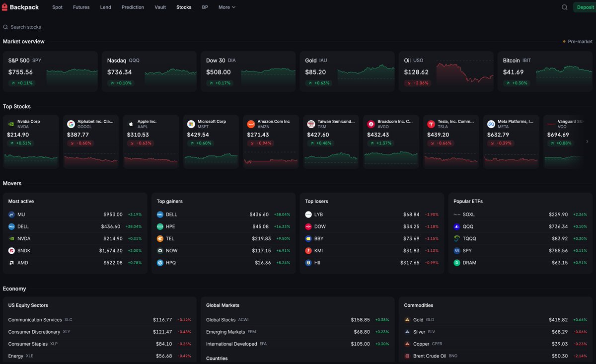Click the Apple Inc. logo icon

click(x=131, y=124)
